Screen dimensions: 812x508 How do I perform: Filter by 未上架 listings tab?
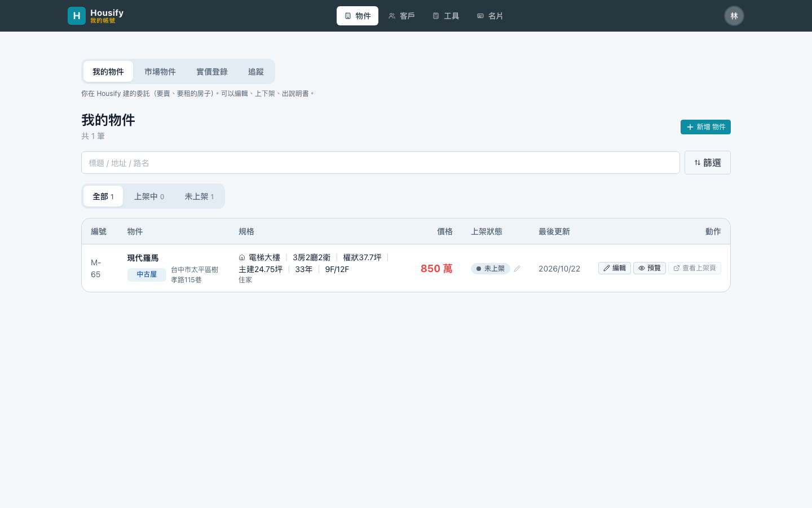(199, 196)
